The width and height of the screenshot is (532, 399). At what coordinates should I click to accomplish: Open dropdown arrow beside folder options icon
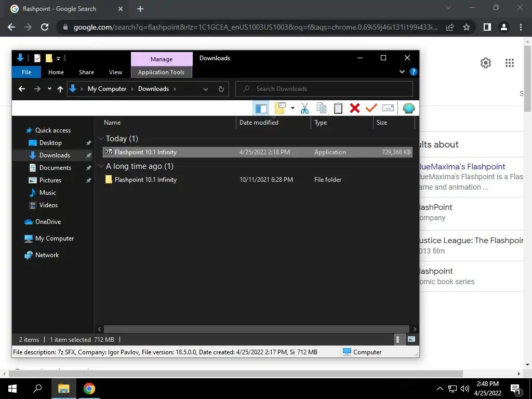(292, 108)
